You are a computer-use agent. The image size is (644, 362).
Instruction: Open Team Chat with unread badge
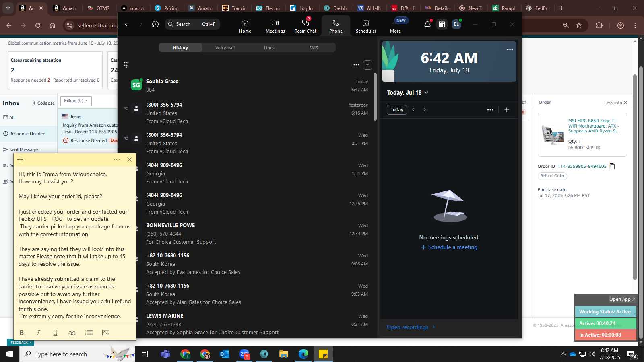coord(305,26)
